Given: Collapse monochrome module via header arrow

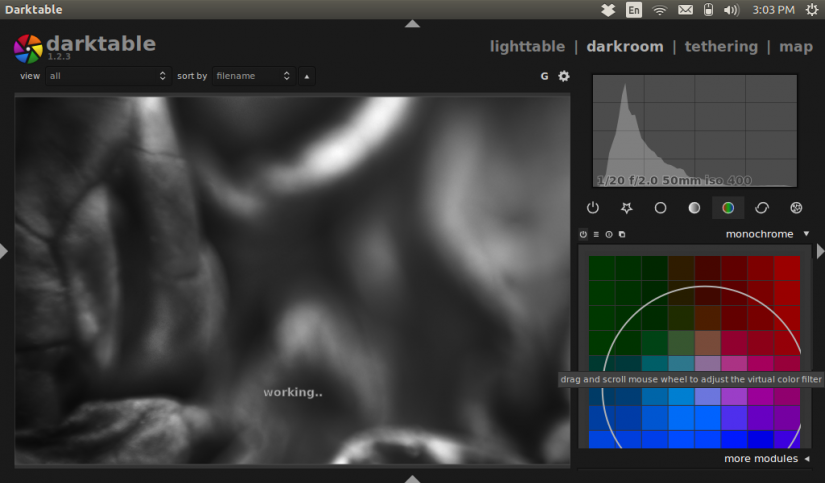Looking at the screenshot, I should pos(806,234).
